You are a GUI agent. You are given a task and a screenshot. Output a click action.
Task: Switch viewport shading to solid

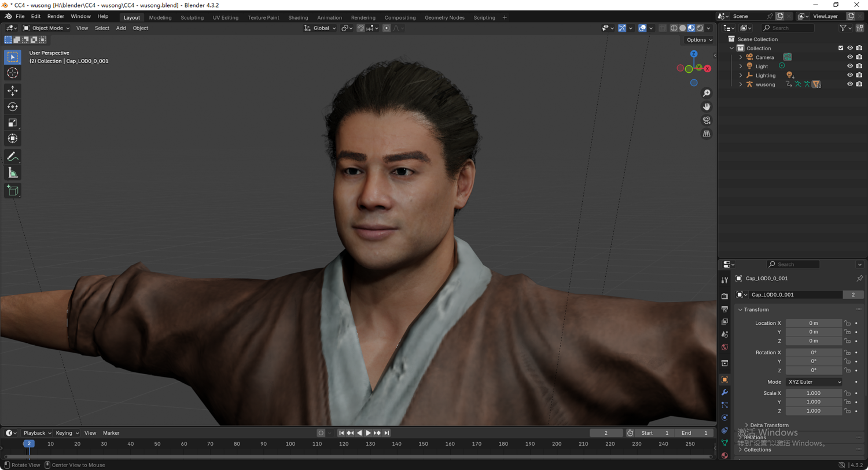(x=682, y=28)
